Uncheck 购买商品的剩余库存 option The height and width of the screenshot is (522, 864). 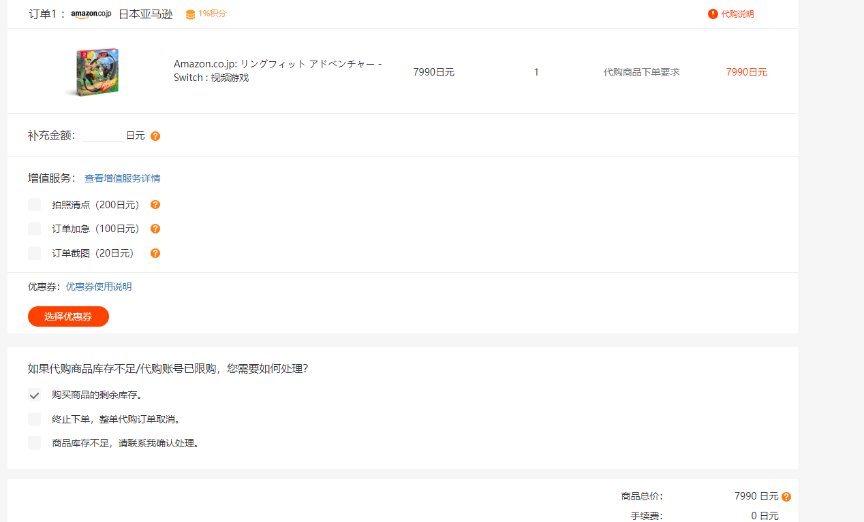[34, 395]
